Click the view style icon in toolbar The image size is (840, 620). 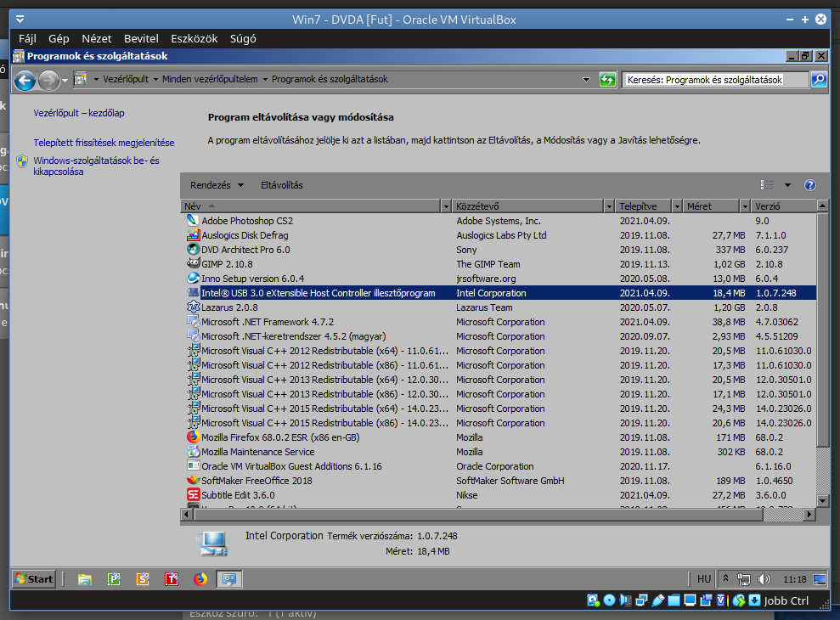767,185
